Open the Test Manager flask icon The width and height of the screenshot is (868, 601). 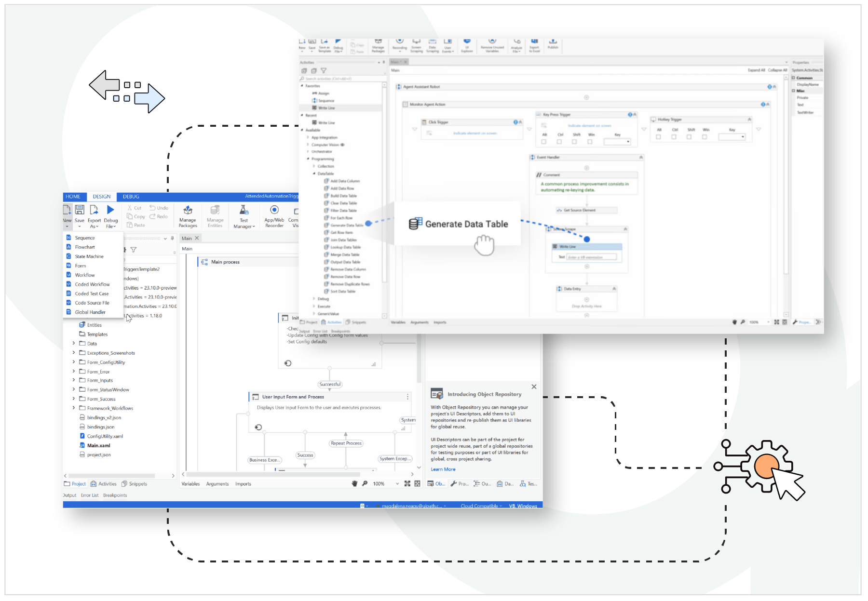click(244, 210)
